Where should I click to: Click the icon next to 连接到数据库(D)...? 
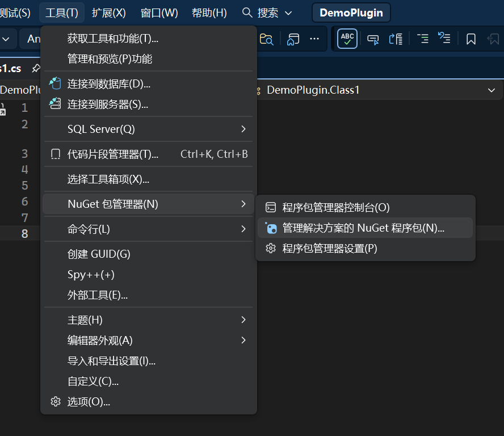click(x=55, y=84)
